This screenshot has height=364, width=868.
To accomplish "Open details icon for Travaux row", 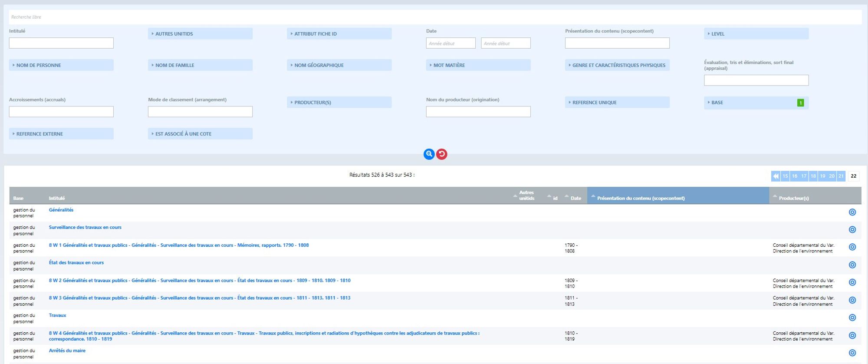I will click(x=852, y=318).
